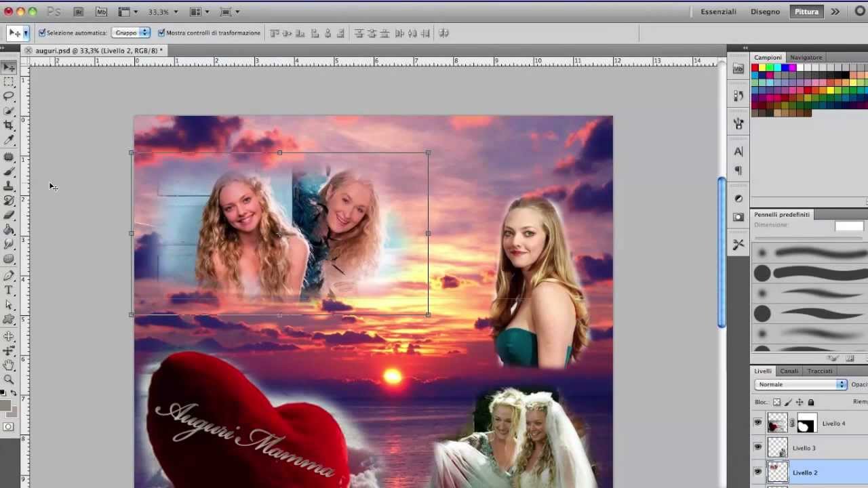Viewport: 868px width, 488px height.
Task: Open the Gruppo auto-select dropdown
Action: click(x=131, y=33)
